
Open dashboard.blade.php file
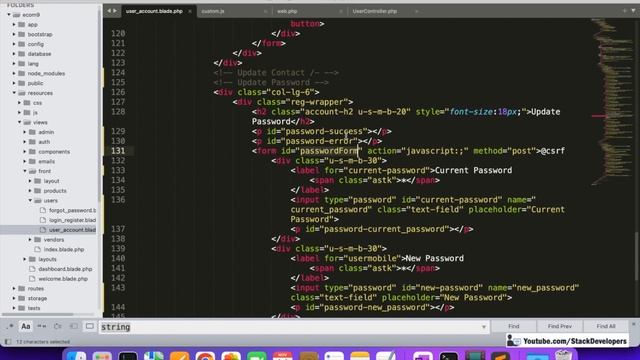tap(65, 269)
